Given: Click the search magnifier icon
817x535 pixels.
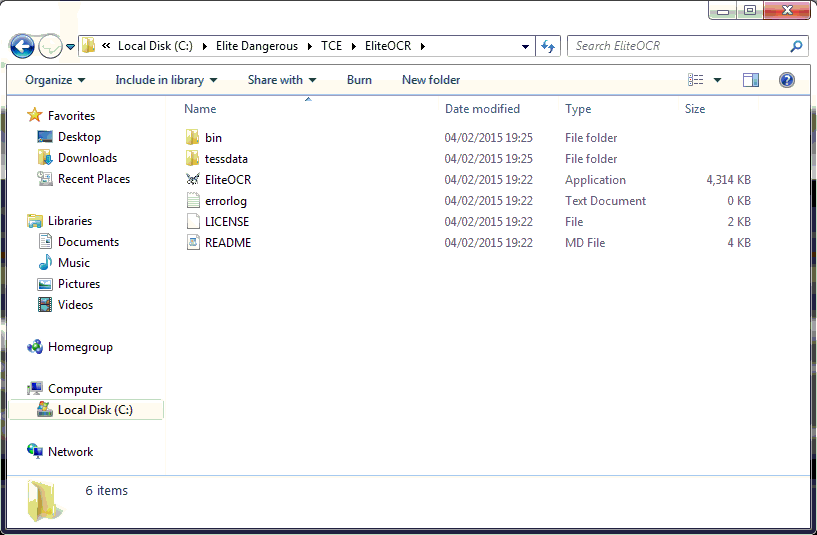Looking at the screenshot, I should pos(796,46).
